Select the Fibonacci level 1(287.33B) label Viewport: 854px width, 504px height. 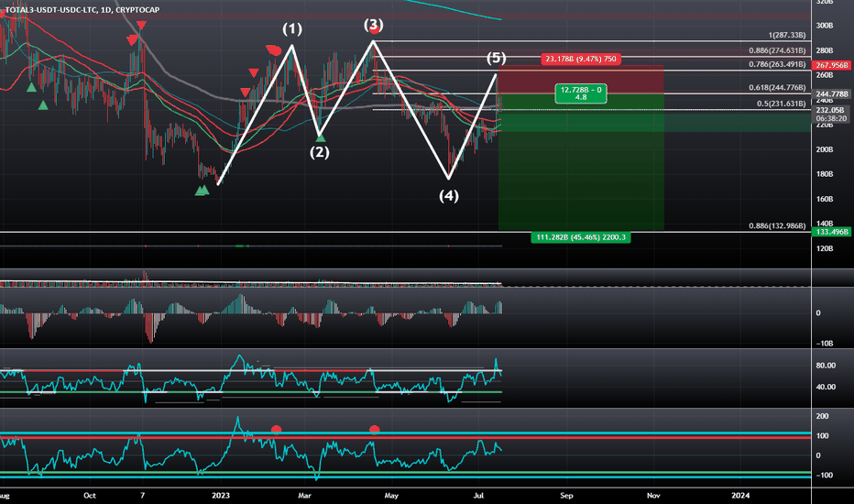(786, 35)
